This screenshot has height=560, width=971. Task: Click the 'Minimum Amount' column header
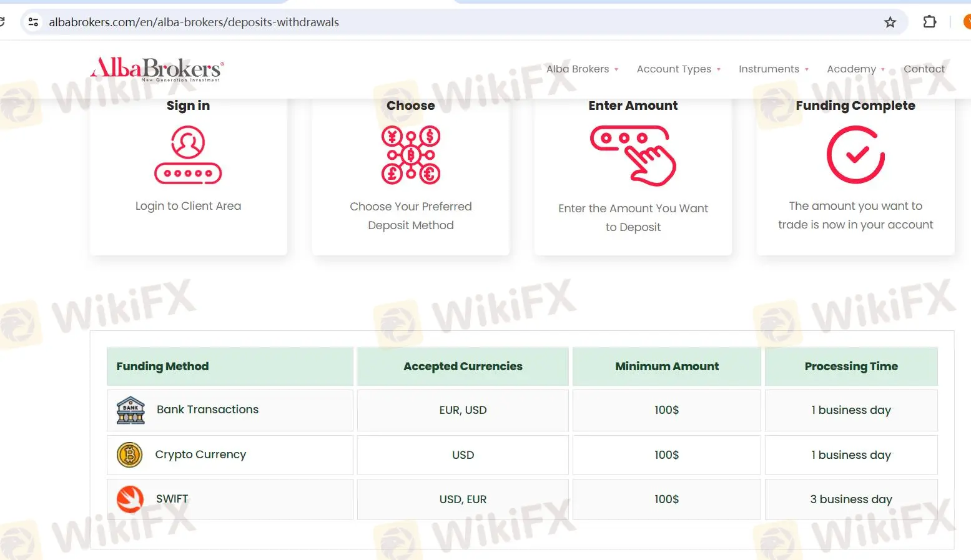[x=667, y=366]
